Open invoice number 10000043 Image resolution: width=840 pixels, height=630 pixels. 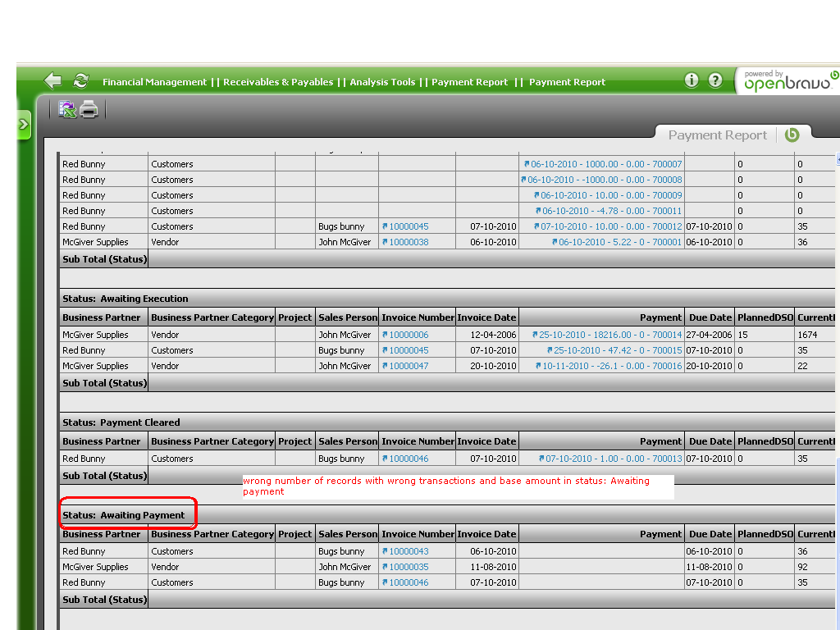[409, 551]
